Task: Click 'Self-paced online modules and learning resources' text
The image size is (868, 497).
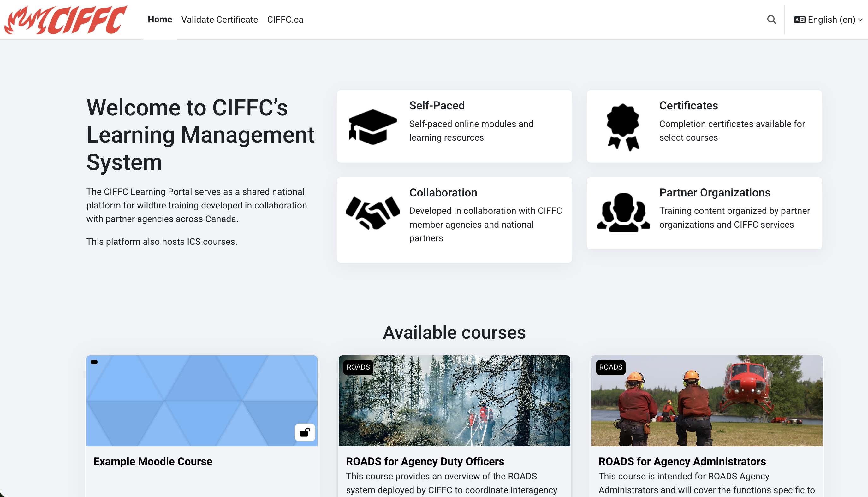Action: point(471,130)
